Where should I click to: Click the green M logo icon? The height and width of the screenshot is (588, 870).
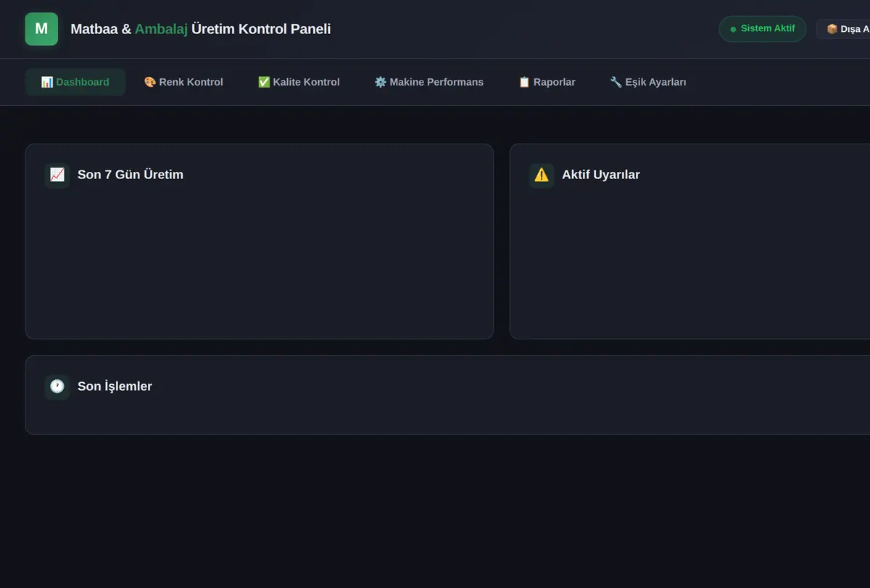(x=41, y=29)
